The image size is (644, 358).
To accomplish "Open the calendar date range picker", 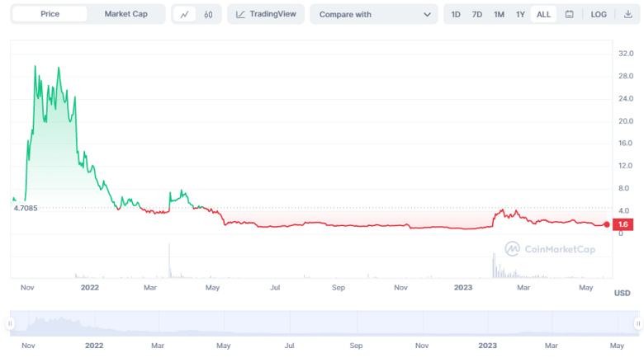I will click(x=570, y=14).
